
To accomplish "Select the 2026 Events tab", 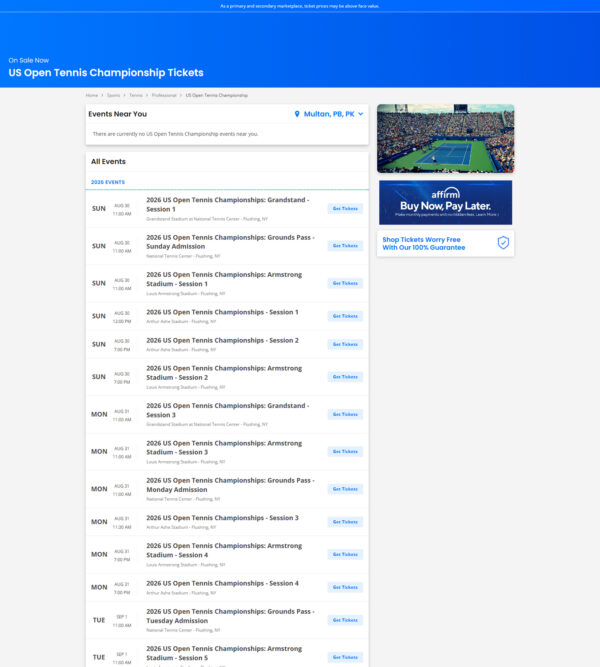I will point(108,182).
